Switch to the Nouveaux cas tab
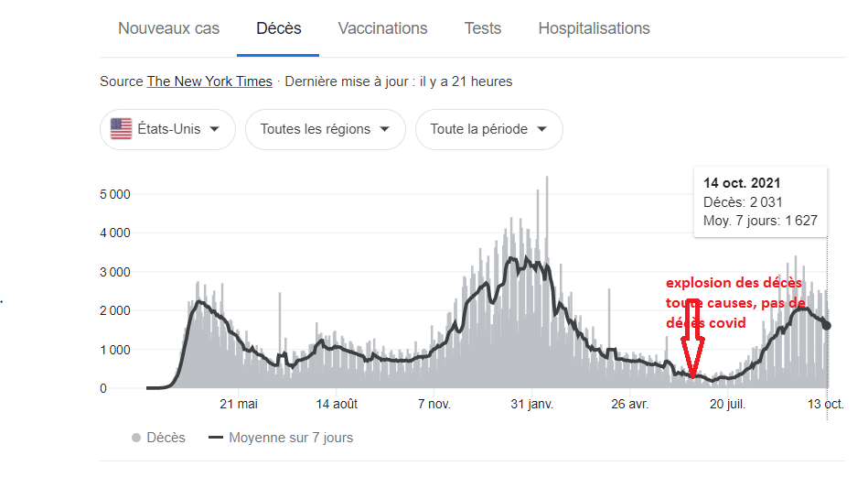This screenshot has width=868, height=477. (x=168, y=28)
